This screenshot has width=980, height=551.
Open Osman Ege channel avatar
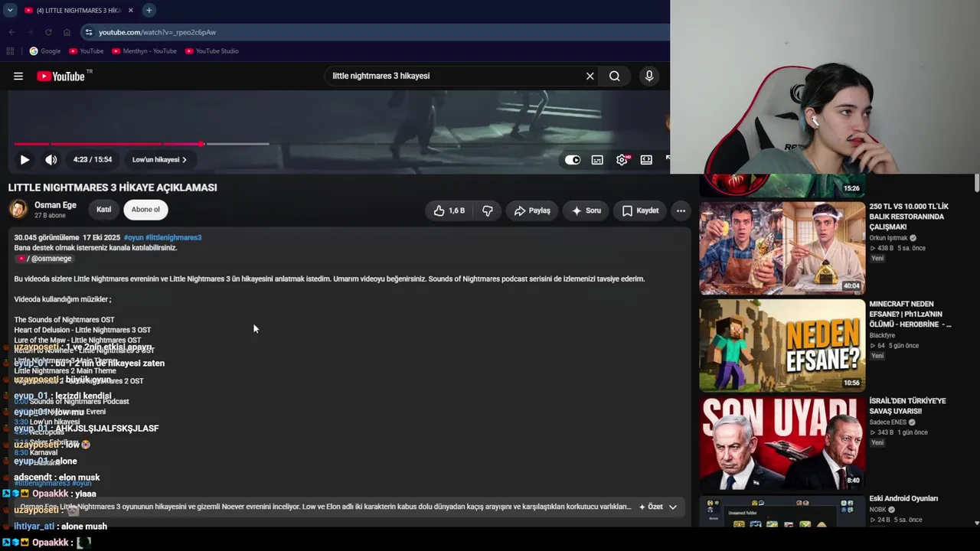[x=18, y=210]
